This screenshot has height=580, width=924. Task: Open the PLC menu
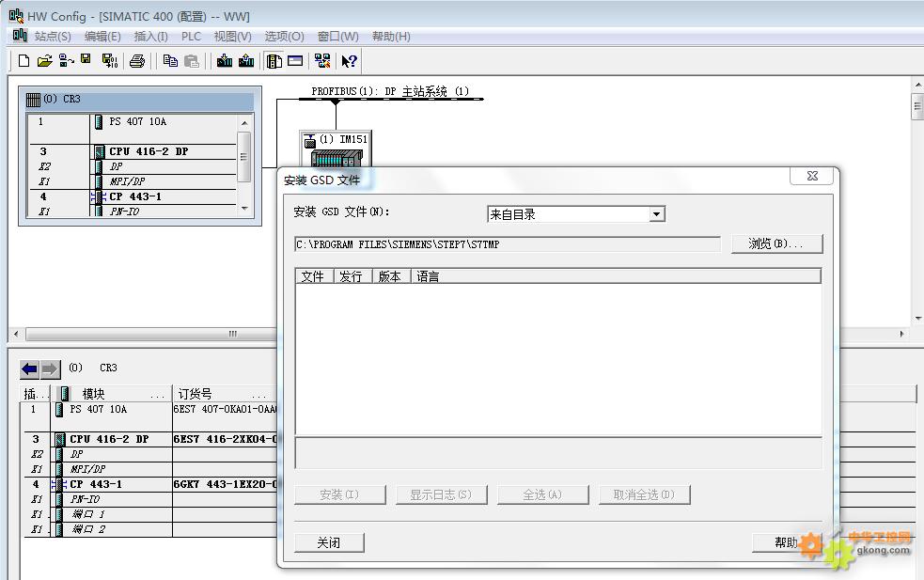[191, 37]
